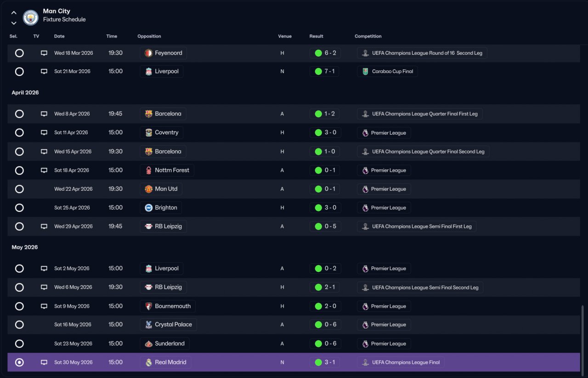The height and width of the screenshot is (378, 588).
Task: Click green result dot for RB Leipzig 0-5
Action: (318, 226)
